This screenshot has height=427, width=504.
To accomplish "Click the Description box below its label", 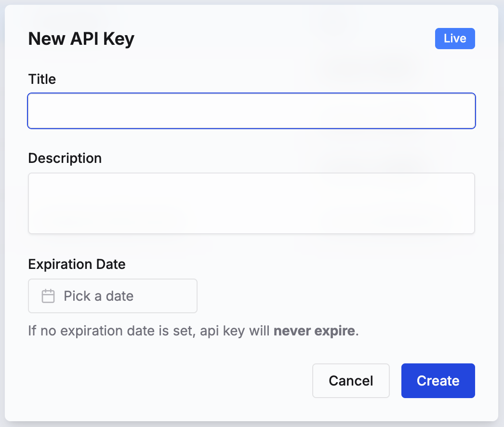I will click(252, 203).
